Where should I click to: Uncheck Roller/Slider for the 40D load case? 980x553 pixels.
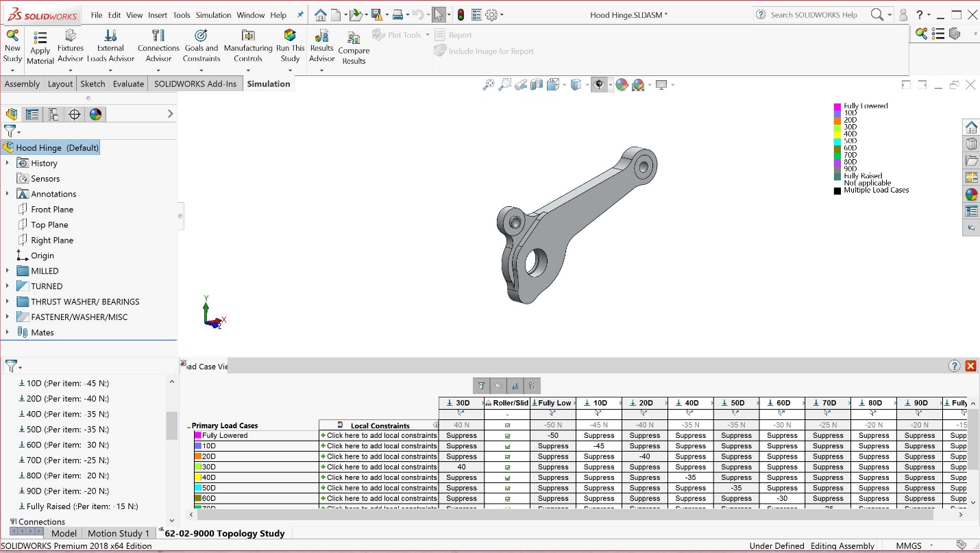tap(507, 477)
